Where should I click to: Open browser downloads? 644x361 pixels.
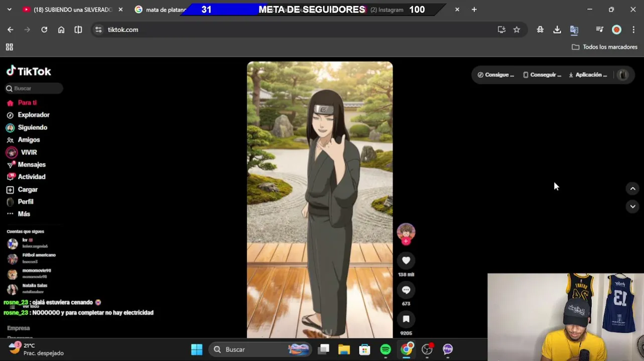pyautogui.click(x=557, y=30)
